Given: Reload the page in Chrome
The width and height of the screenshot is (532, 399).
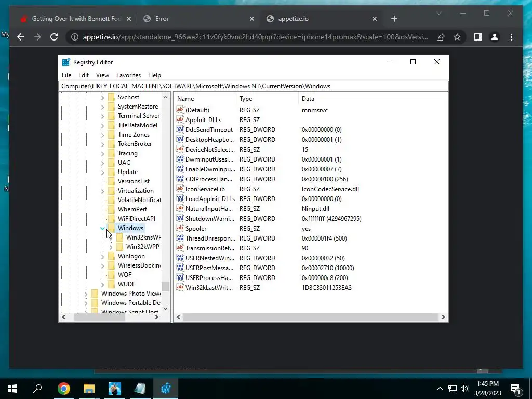Looking at the screenshot, I should [54, 37].
